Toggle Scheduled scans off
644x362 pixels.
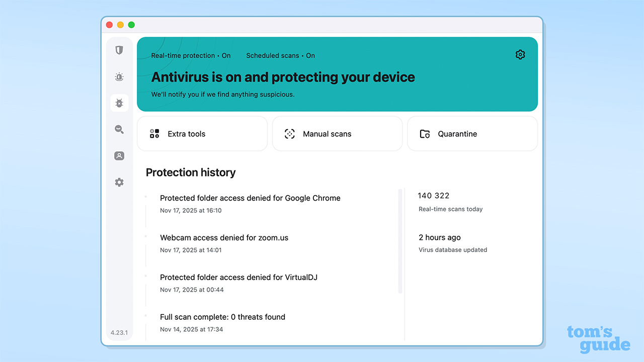(x=280, y=55)
